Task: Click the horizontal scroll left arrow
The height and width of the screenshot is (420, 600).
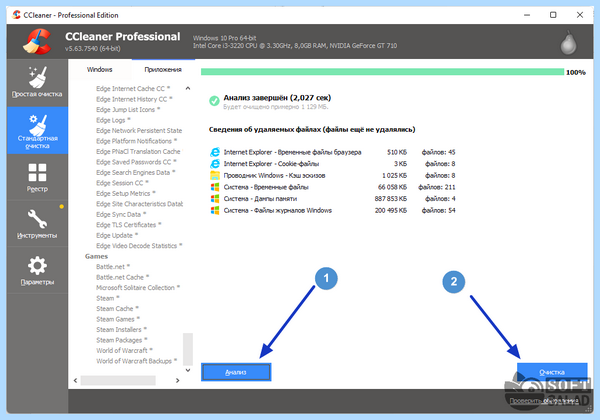Action: pos(75,380)
